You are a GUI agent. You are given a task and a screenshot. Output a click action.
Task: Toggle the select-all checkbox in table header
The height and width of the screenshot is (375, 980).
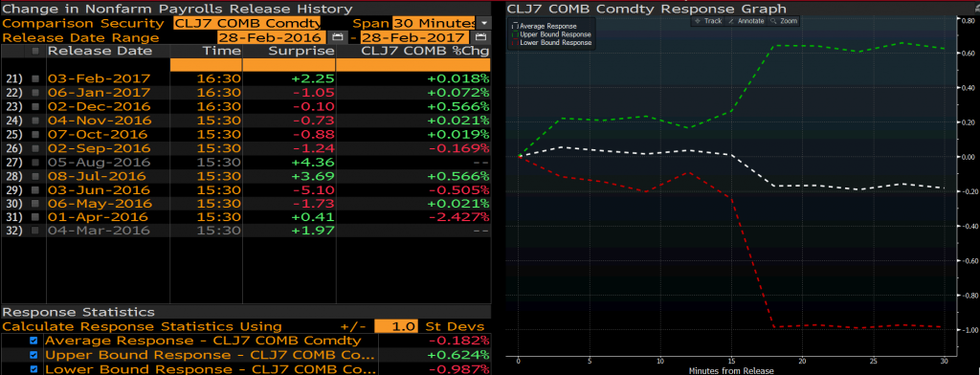point(35,51)
